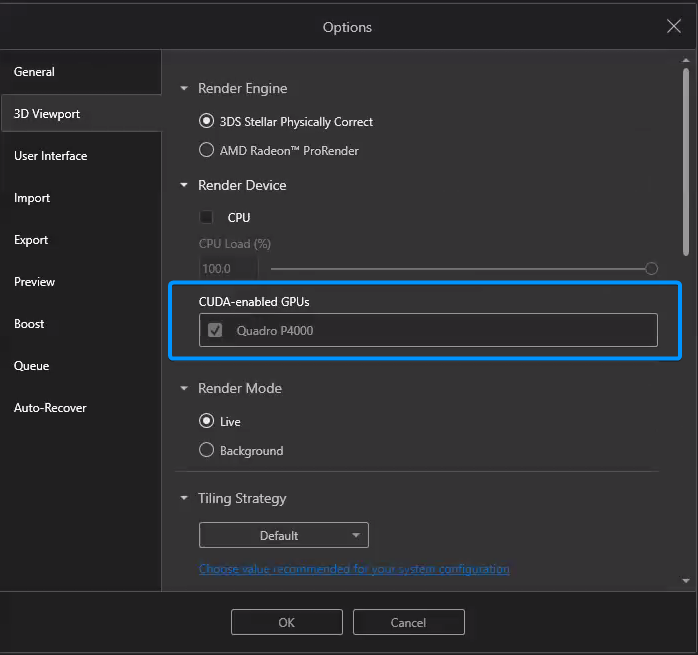Screen dimensions: 698x655
Task: Enable the CPU render device checkbox
Action: 206,217
